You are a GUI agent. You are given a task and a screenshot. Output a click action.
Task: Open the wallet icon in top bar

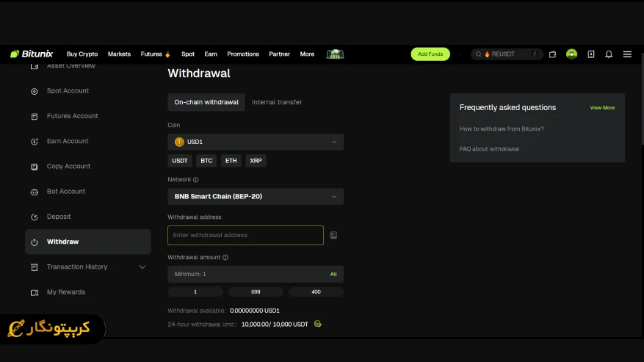coord(552,54)
